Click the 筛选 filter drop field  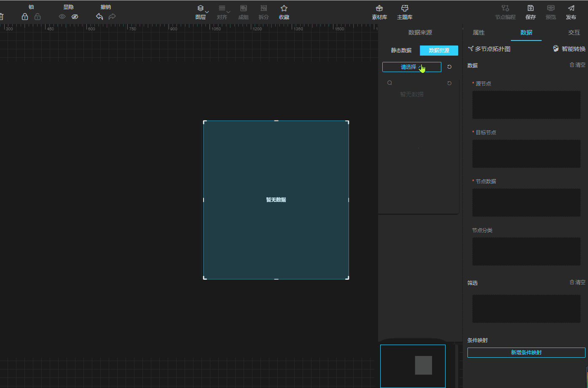click(526, 309)
